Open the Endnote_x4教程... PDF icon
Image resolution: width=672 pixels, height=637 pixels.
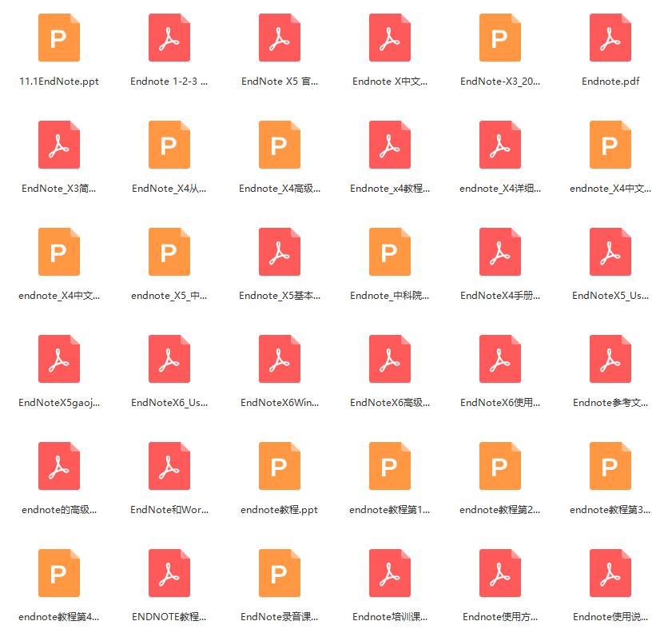tap(390, 145)
